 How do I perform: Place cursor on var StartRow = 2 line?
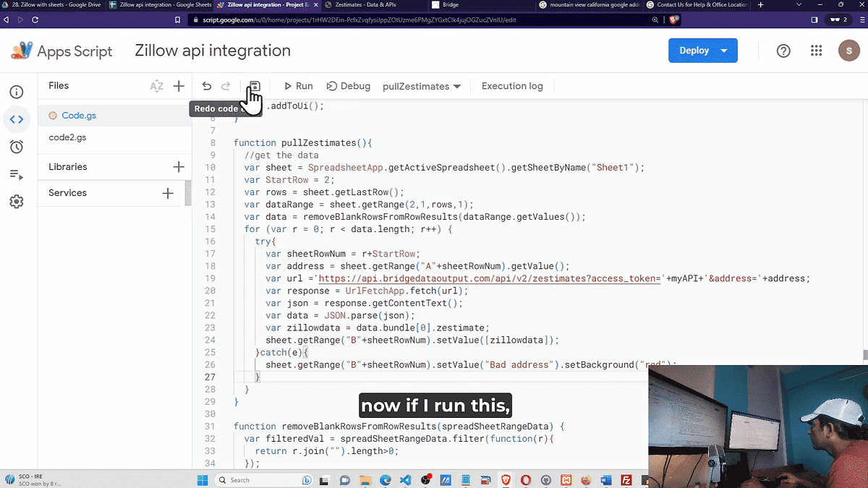[x=289, y=180]
